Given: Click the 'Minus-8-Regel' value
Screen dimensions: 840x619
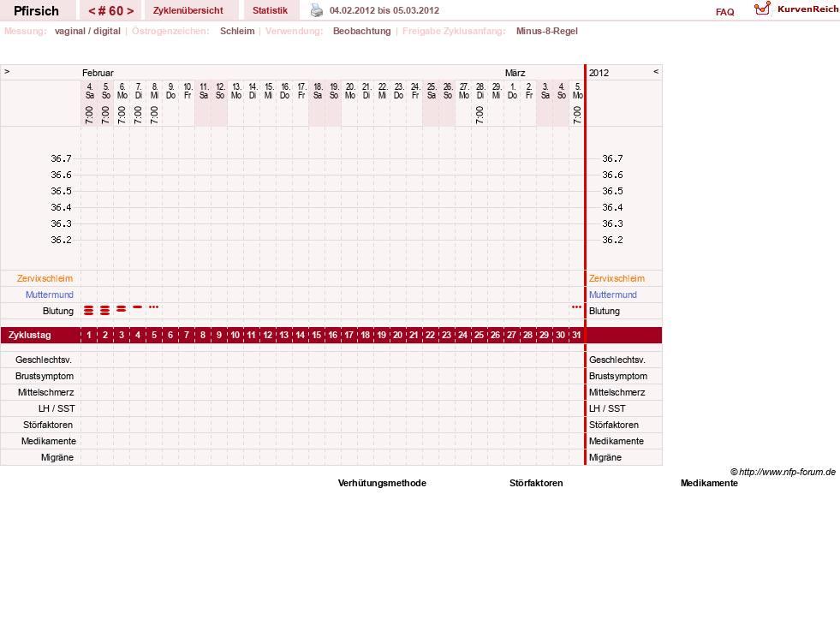Looking at the screenshot, I should [547, 31].
